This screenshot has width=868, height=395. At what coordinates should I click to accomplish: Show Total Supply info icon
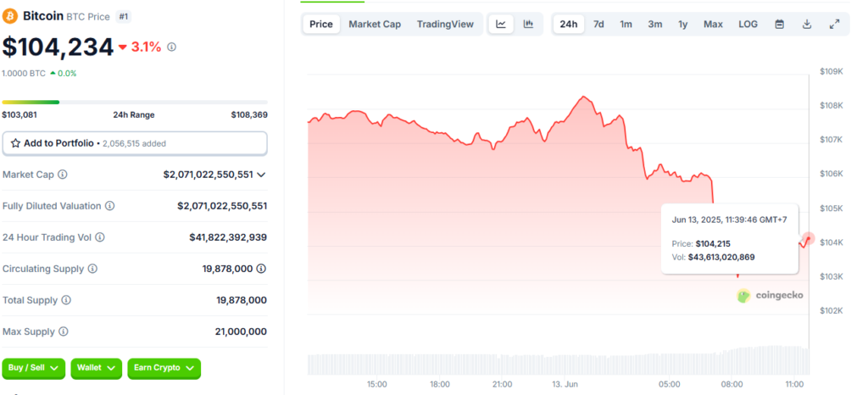point(66,300)
